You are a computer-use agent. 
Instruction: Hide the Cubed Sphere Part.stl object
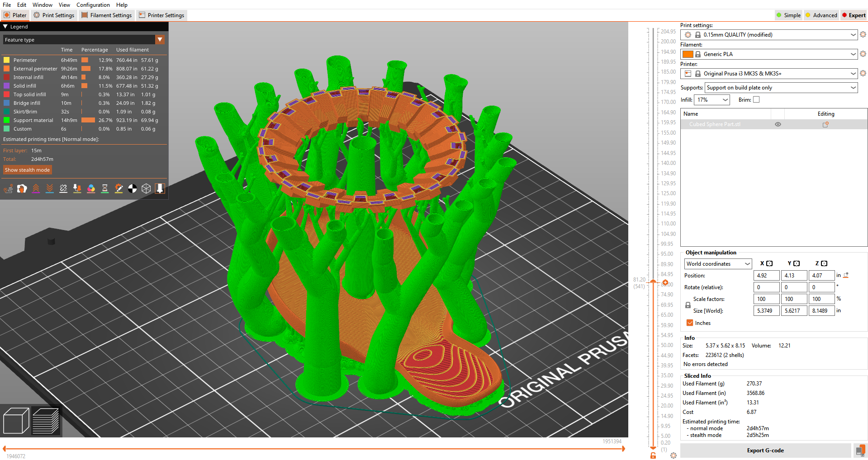[778, 124]
